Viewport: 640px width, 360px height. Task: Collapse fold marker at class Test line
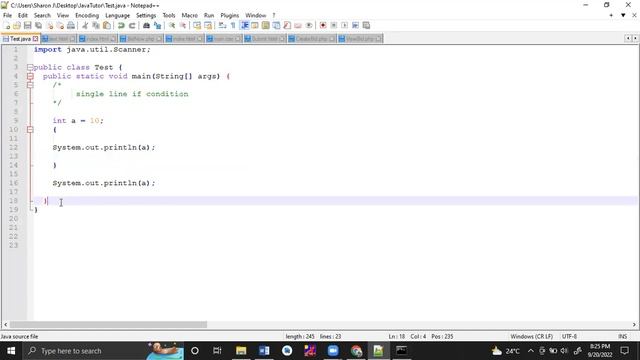pyautogui.click(x=30, y=67)
